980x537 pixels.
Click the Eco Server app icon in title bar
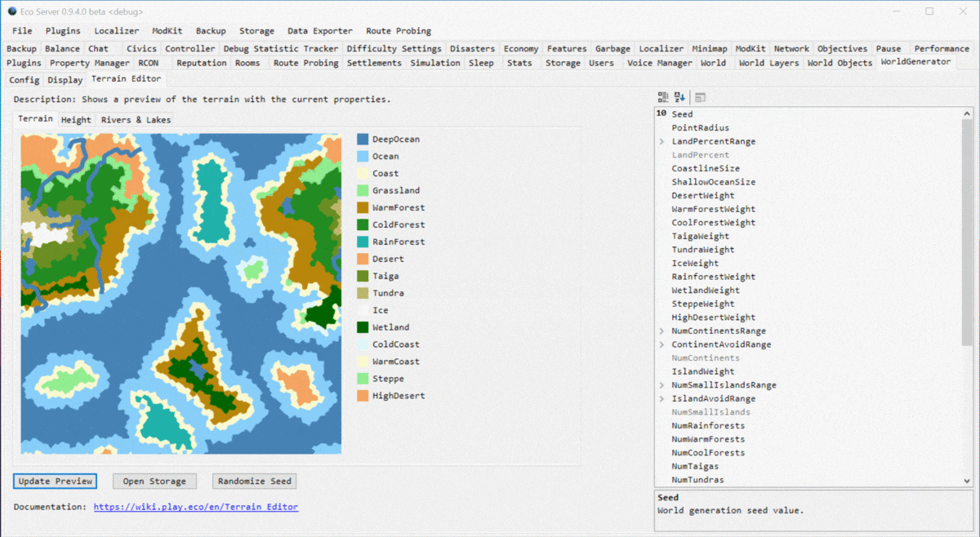pyautogui.click(x=11, y=11)
